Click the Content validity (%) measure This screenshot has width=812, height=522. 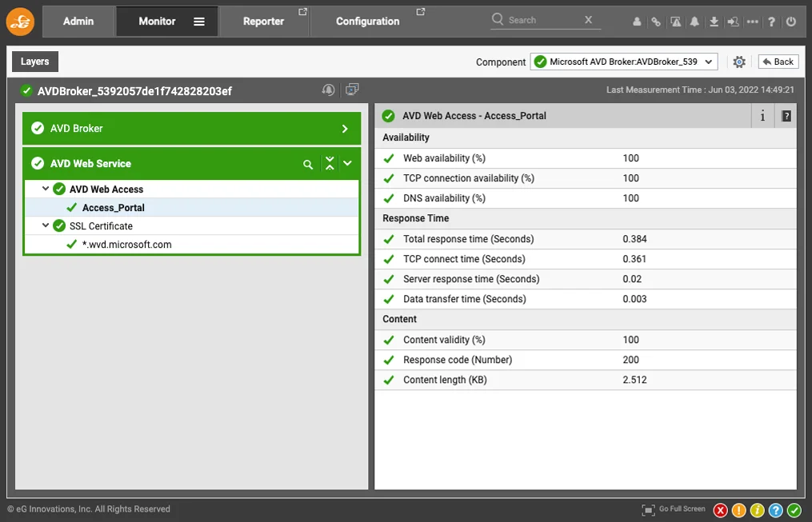click(444, 340)
